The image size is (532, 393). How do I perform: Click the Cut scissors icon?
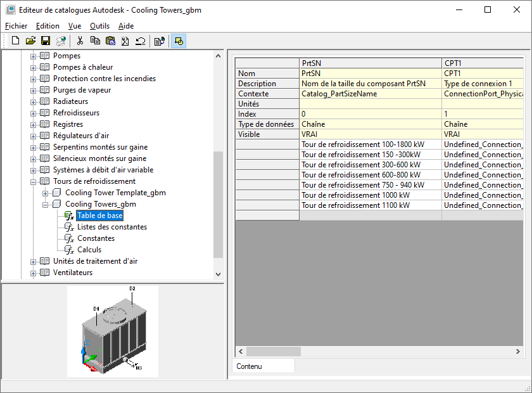(x=80, y=41)
